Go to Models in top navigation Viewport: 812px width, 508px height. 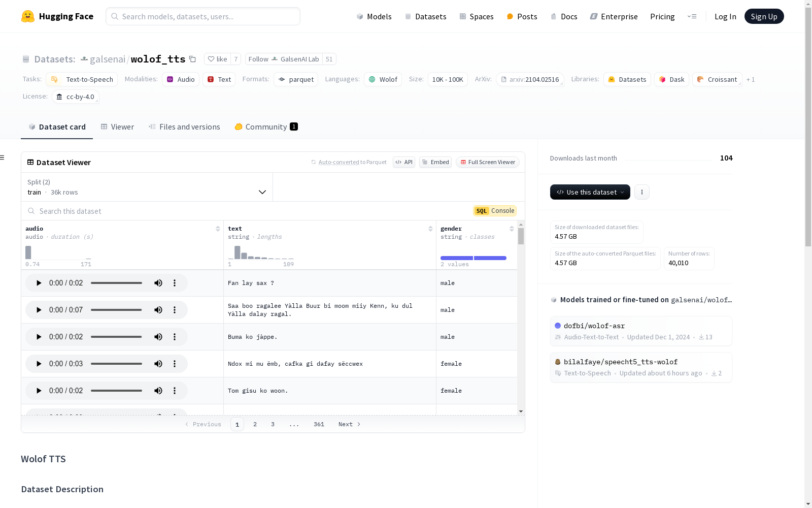click(374, 16)
